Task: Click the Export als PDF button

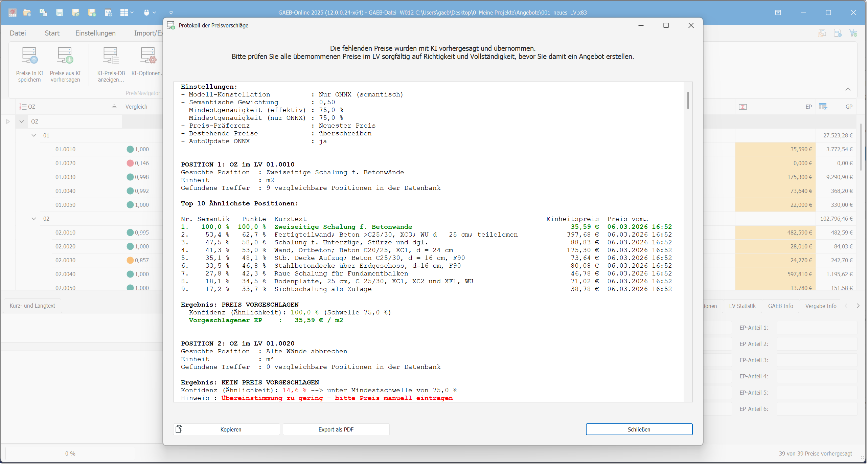Action: tap(336, 429)
